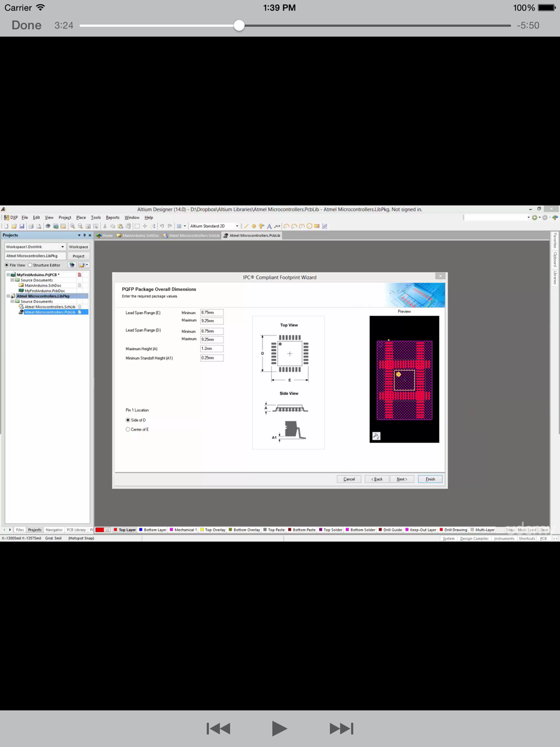Click the wizard Cancel button
Screen dimensions: 560x747
click(349, 479)
